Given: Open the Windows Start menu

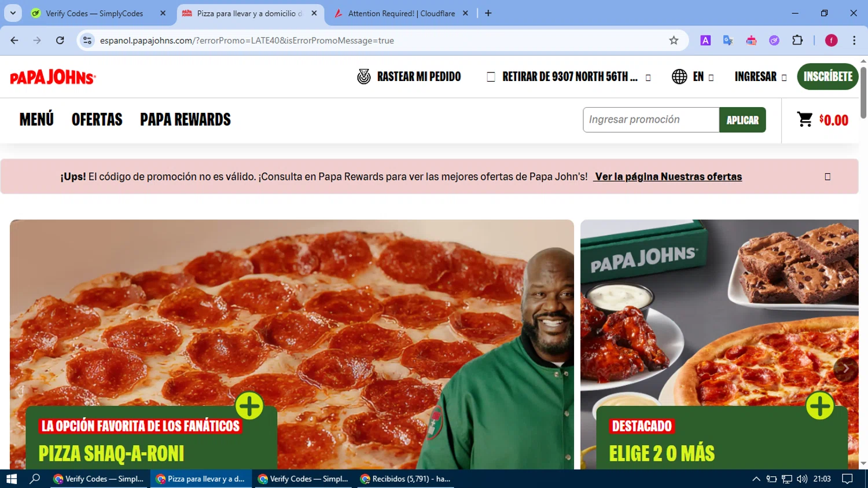Looking at the screenshot, I should pos(12,479).
